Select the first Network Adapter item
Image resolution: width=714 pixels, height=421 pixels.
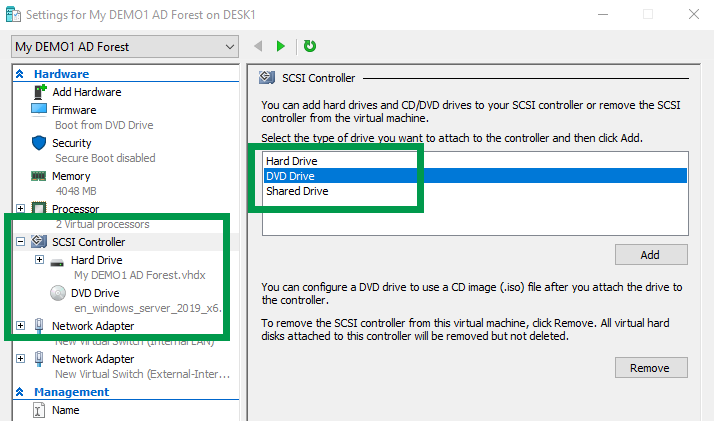coord(92,326)
